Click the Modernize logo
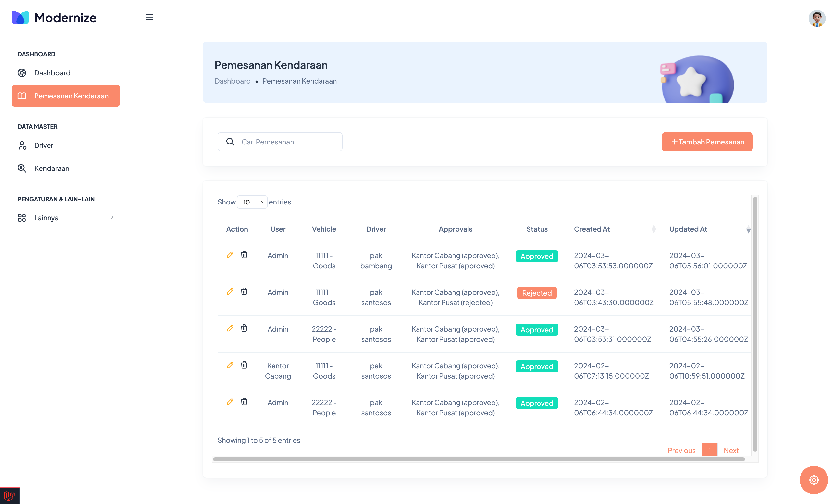This screenshot has height=504, width=838. point(54,18)
